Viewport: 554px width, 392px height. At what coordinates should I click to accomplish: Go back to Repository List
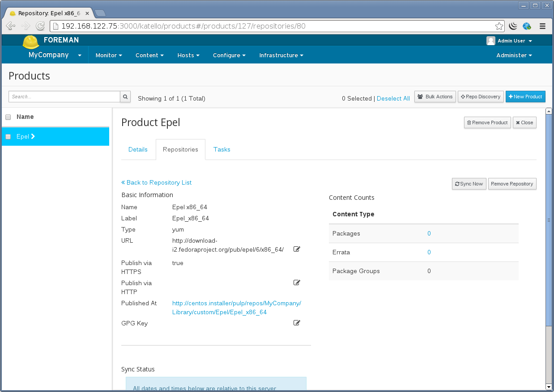pyautogui.click(x=157, y=182)
